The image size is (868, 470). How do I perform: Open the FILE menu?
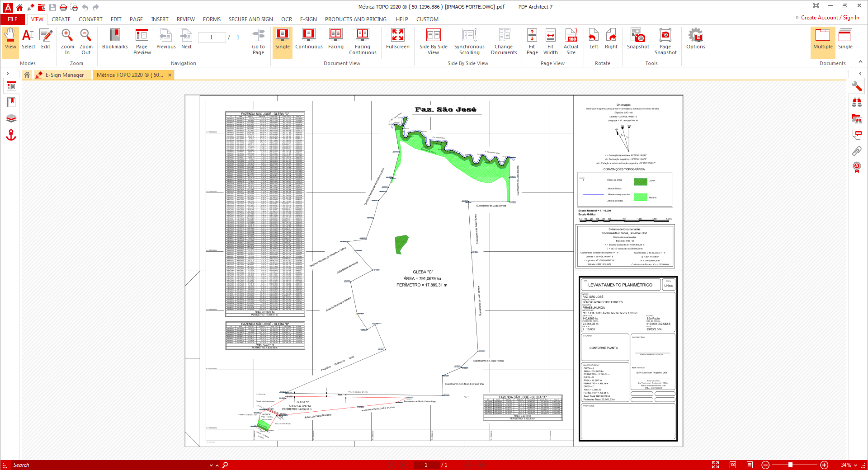[13, 19]
